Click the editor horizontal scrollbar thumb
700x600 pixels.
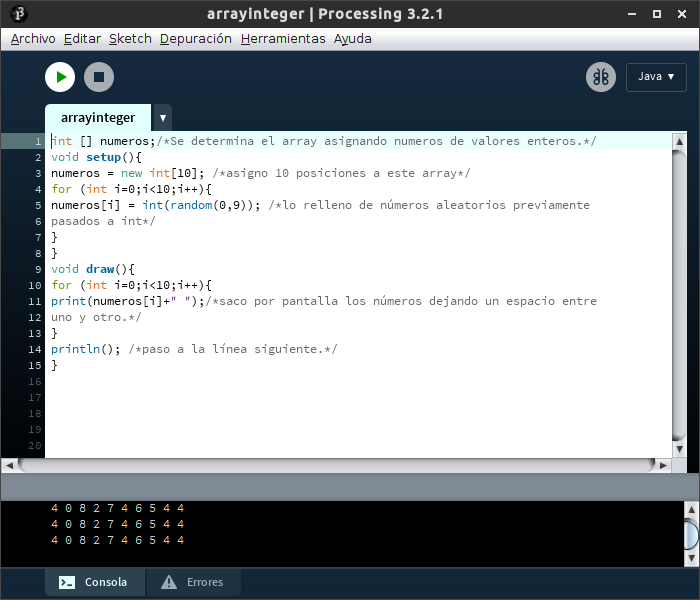(337, 465)
